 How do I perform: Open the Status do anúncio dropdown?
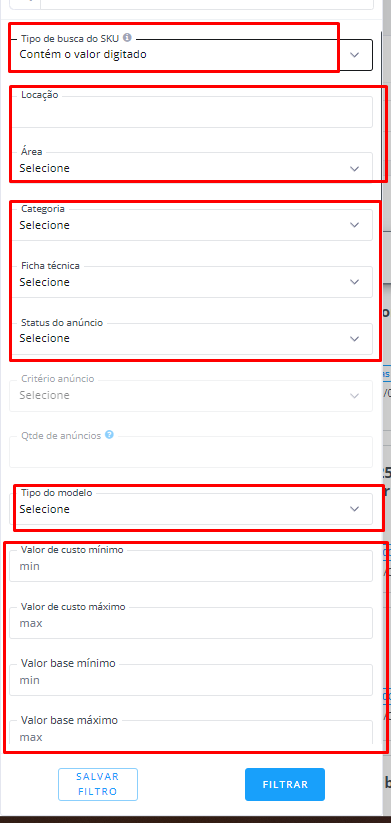tap(191, 339)
